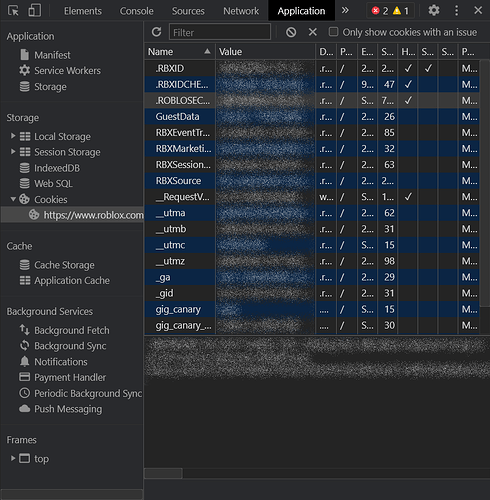Refresh the cookies table
Screen dimensions: 490x500
click(156, 32)
